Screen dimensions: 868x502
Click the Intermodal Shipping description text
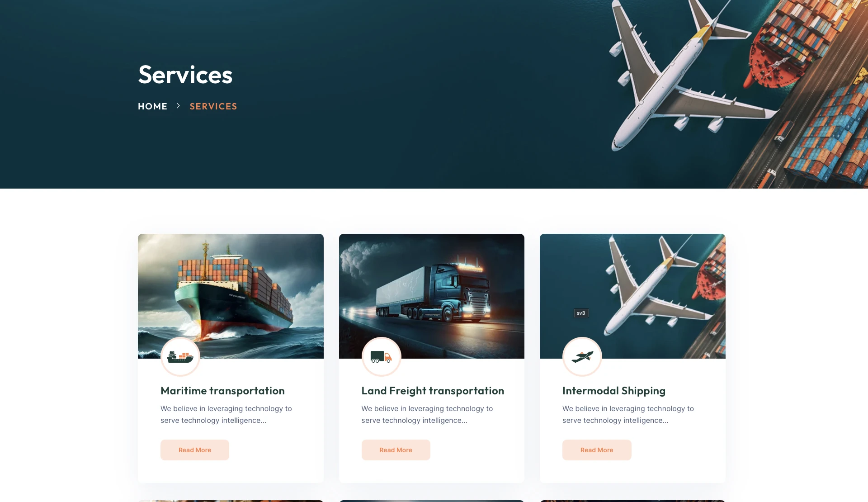(x=628, y=414)
